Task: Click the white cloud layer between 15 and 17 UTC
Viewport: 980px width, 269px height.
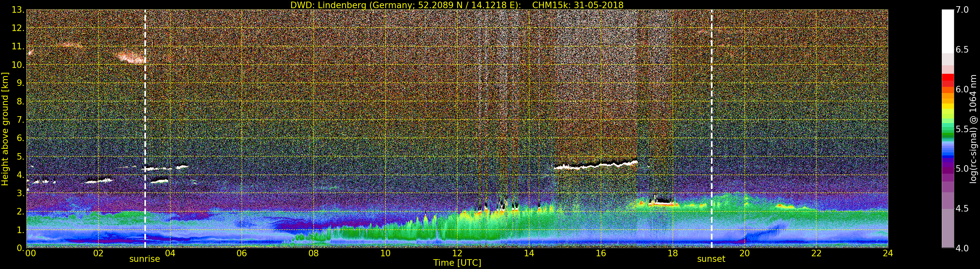Action: pos(596,165)
